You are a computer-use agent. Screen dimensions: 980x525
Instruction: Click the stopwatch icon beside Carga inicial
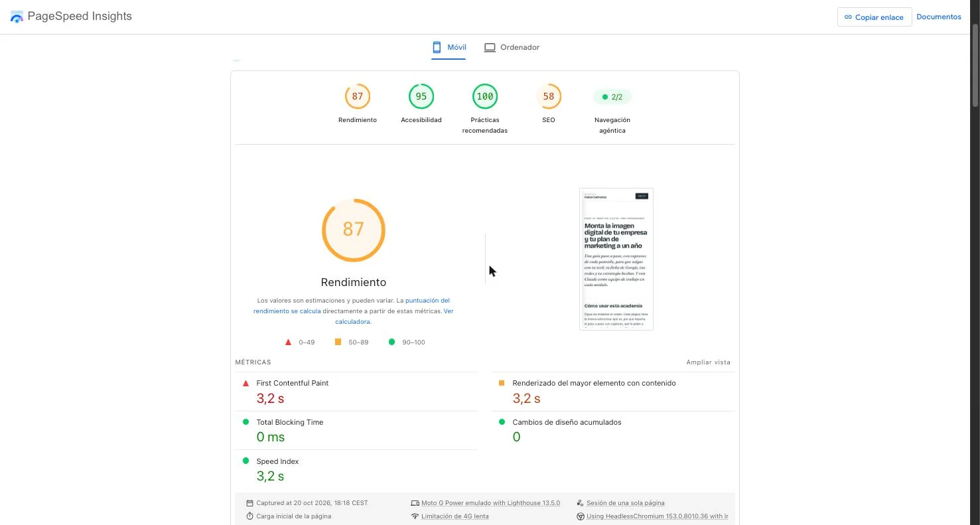point(250,516)
